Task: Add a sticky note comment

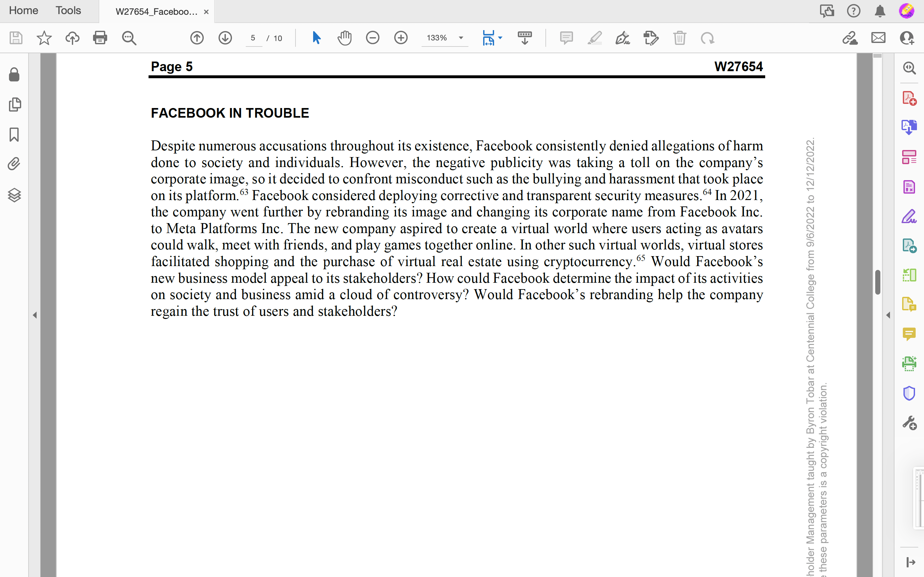Action: (x=566, y=38)
